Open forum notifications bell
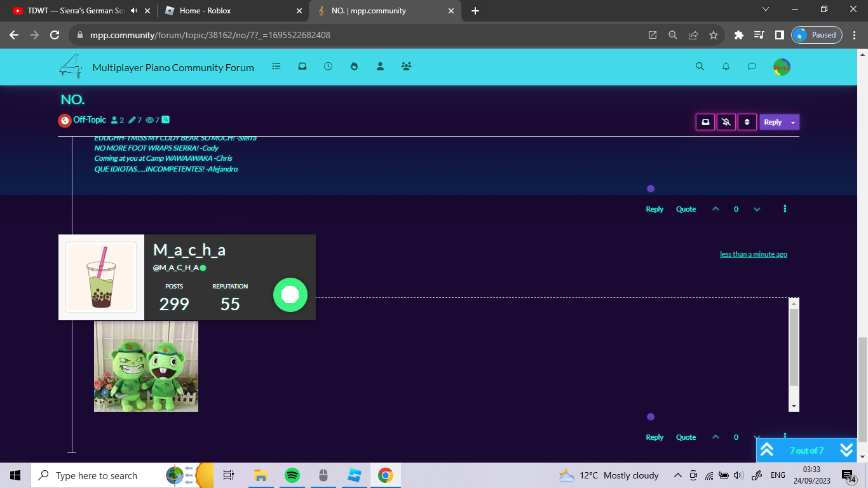Viewport: 868px width, 488px height. point(726,66)
